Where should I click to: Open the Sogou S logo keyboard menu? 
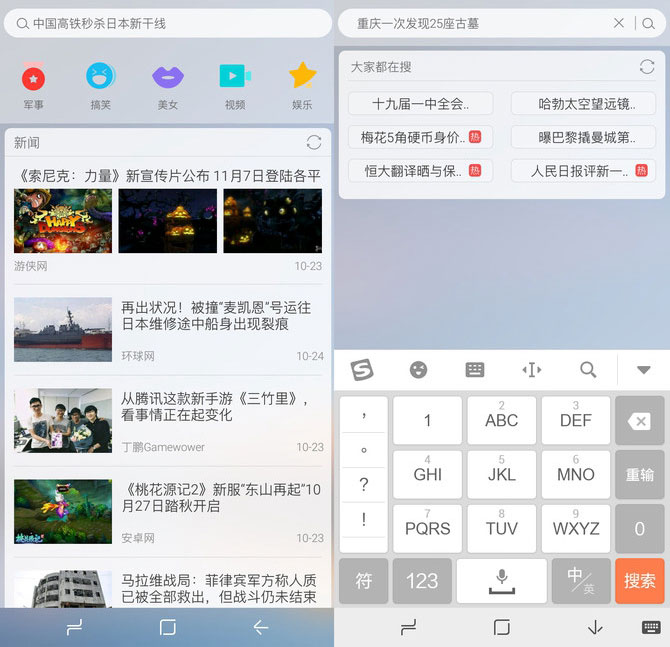tap(362, 370)
